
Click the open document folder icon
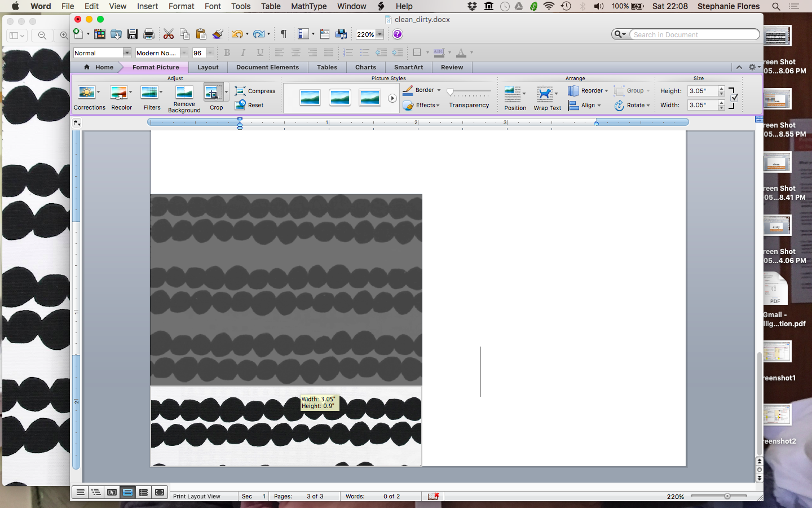click(x=116, y=34)
